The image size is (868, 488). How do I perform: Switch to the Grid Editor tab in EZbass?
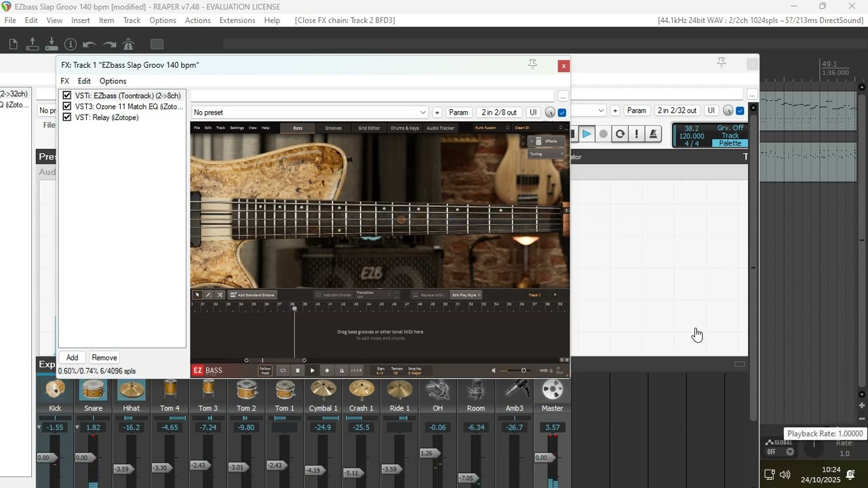click(x=369, y=127)
